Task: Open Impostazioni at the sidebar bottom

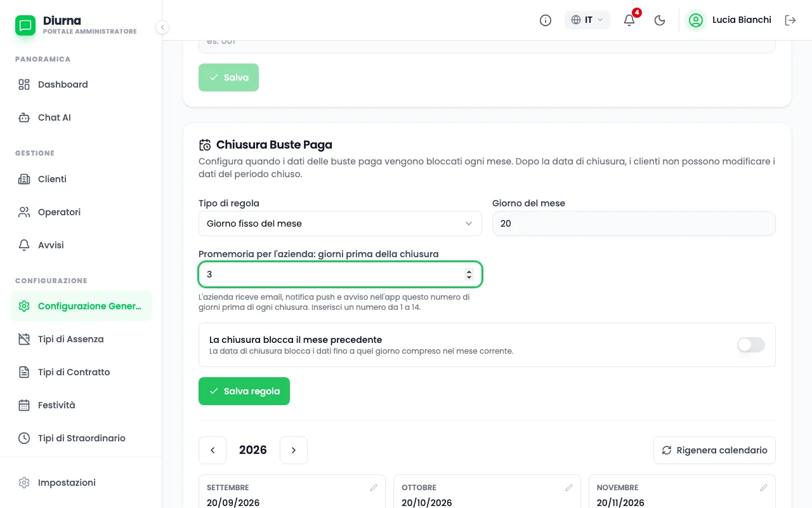Action: coord(81,483)
